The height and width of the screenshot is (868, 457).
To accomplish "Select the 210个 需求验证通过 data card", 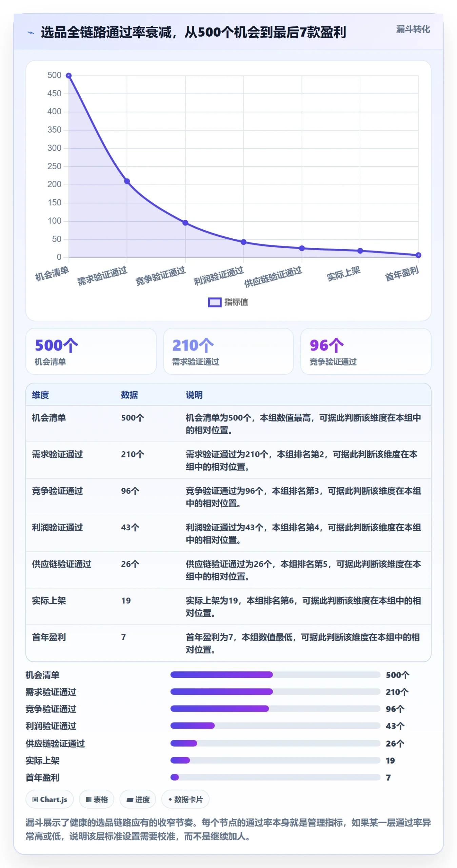I will coord(228,351).
